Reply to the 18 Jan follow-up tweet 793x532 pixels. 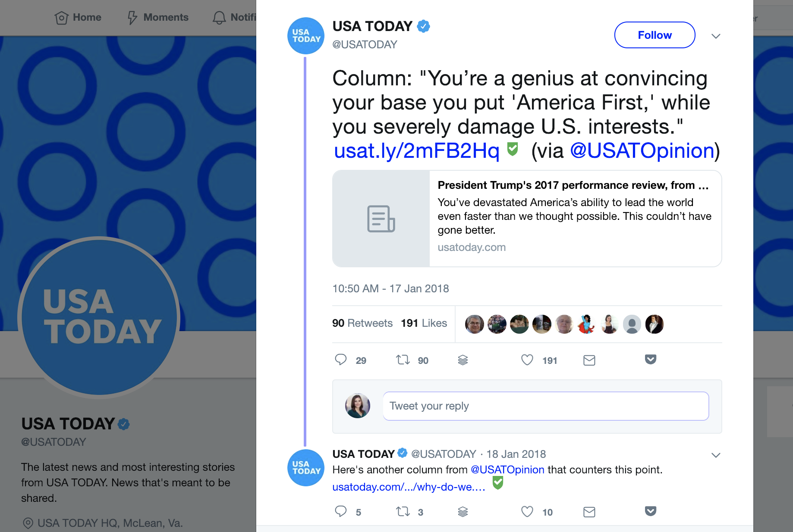(x=341, y=511)
